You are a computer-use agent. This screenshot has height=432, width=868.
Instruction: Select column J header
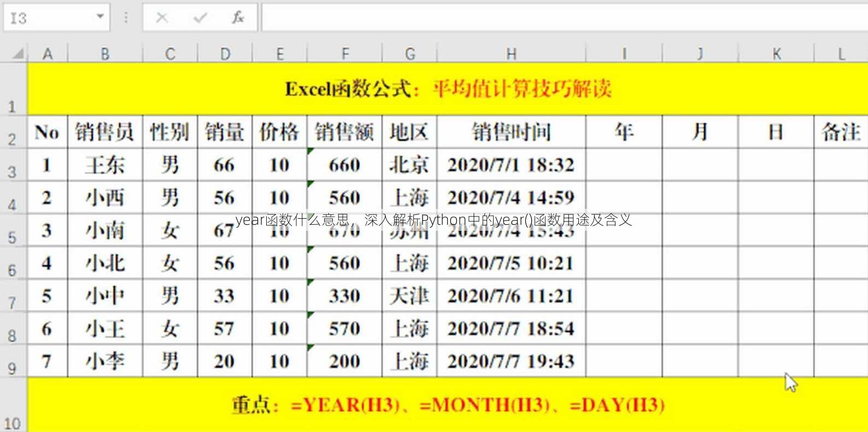700,54
